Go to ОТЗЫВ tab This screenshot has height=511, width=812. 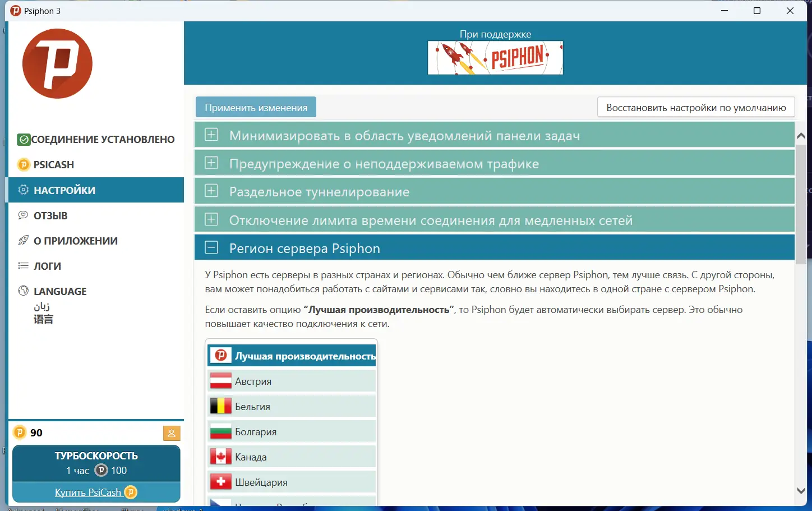pyautogui.click(x=96, y=215)
